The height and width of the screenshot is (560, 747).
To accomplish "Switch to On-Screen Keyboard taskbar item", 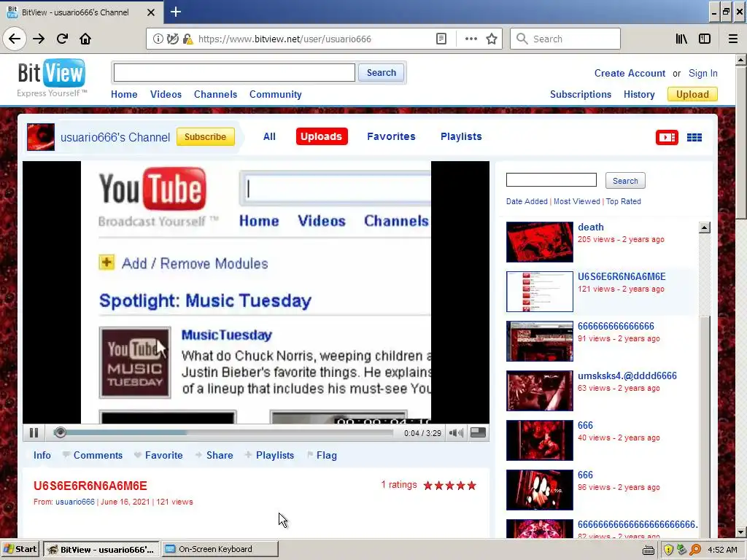I will (220, 549).
